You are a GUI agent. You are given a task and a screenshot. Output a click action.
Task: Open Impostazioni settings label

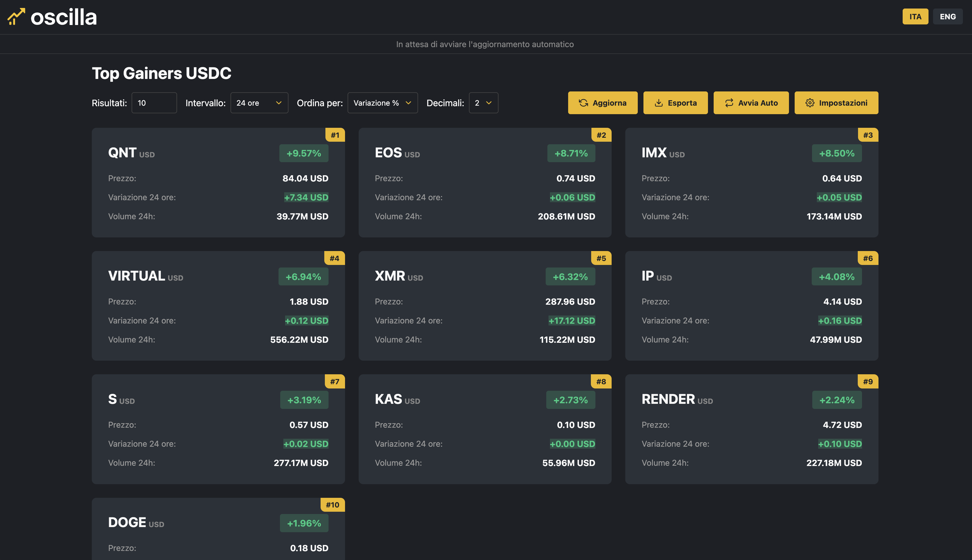tap(843, 103)
